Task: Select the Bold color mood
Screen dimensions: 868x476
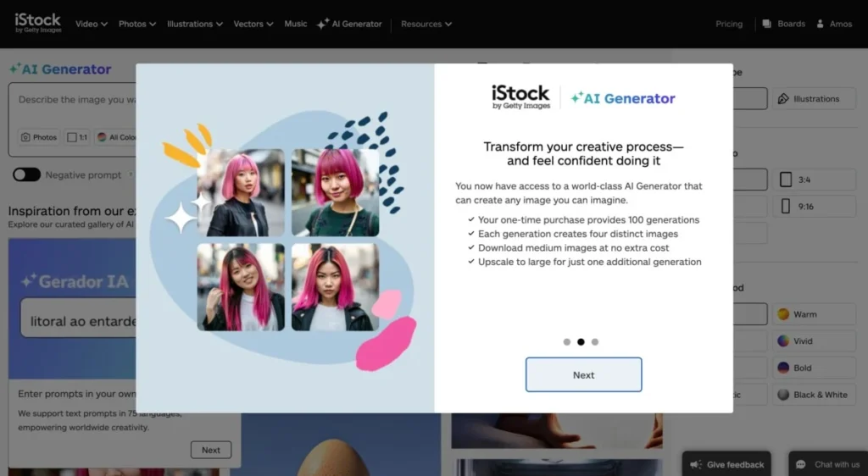Action: pyautogui.click(x=814, y=368)
